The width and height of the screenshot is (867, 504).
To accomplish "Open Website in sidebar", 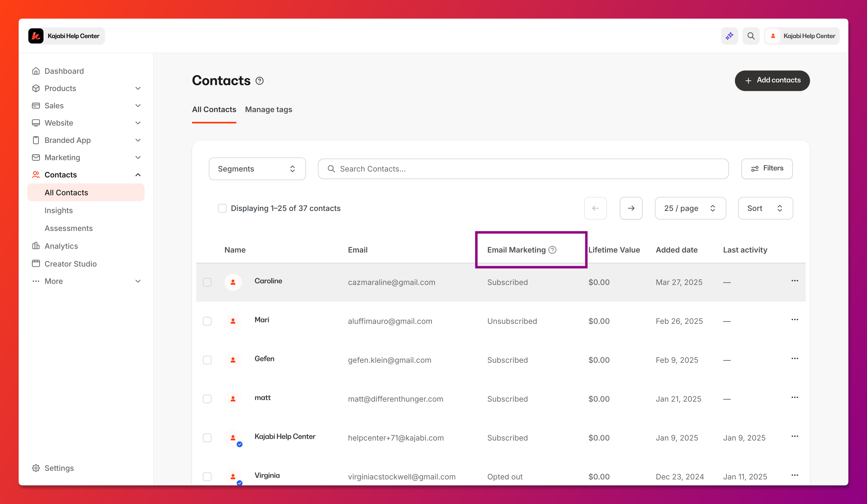I will pos(59,123).
